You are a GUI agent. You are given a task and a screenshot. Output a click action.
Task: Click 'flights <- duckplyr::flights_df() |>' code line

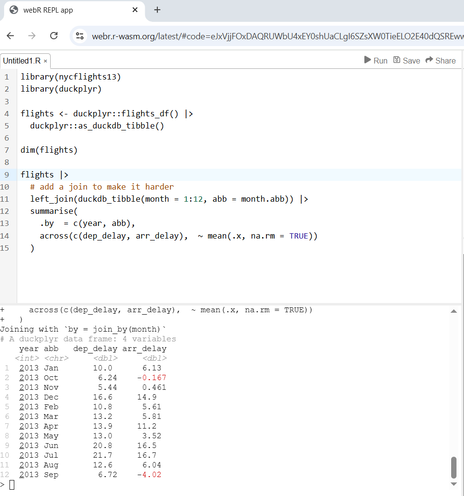107,114
